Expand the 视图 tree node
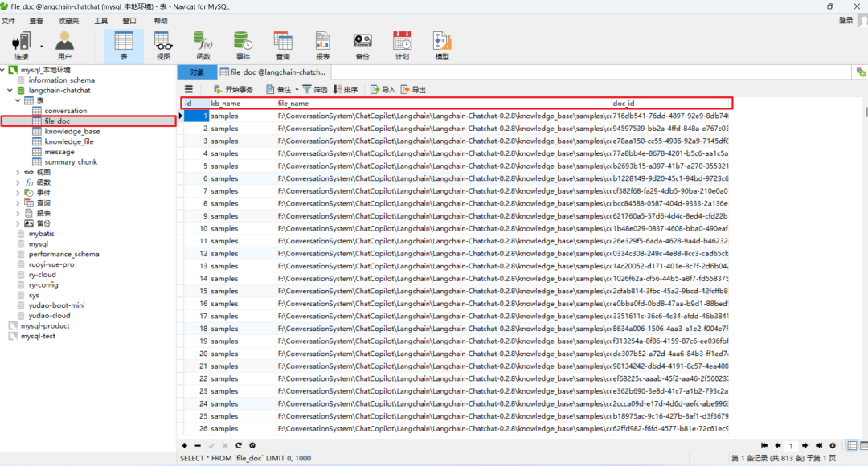 tap(18, 172)
